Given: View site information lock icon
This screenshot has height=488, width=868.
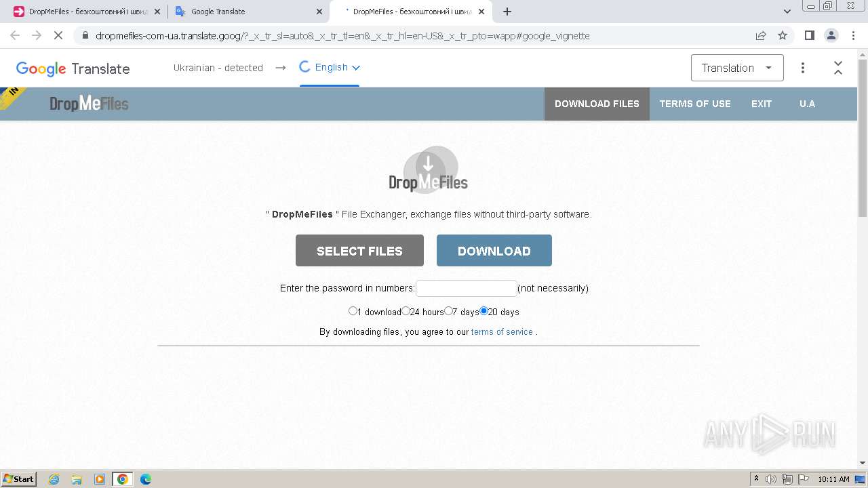Looking at the screenshot, I should pos(85,35).
